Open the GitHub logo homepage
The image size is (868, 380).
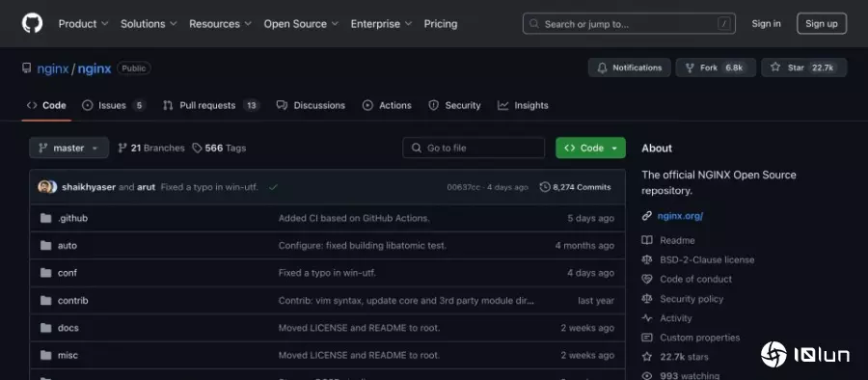pos(32,23)
